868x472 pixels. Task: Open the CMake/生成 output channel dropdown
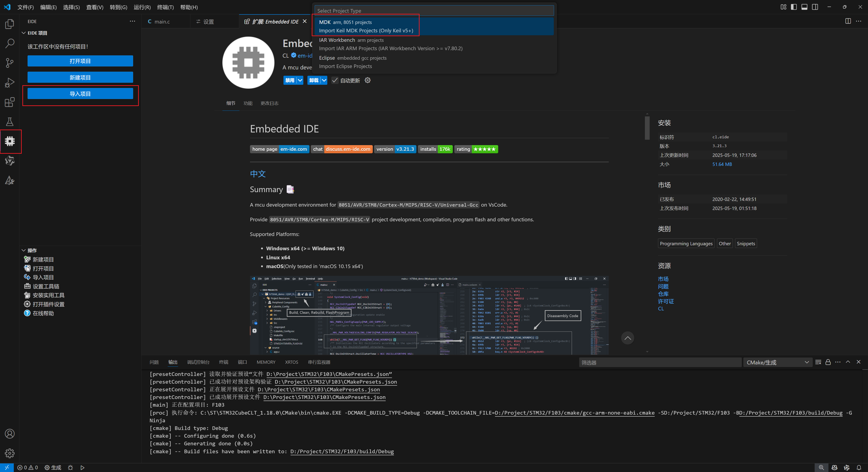(777, 363)
